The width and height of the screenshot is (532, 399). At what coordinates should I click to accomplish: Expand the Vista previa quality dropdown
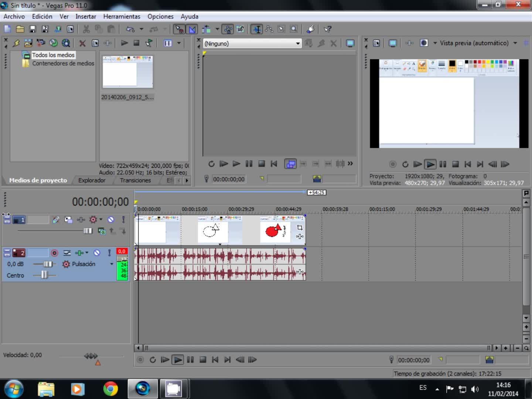(515, 43)
